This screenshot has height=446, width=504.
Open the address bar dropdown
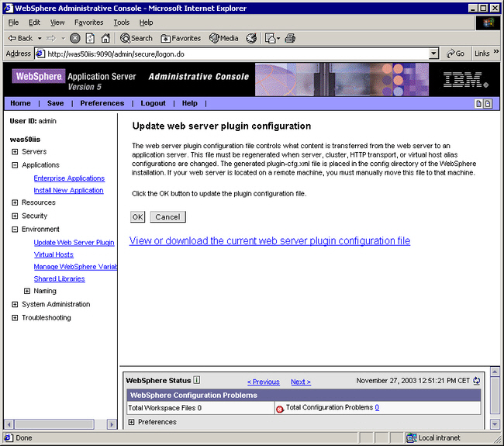(x=433, y=54)
